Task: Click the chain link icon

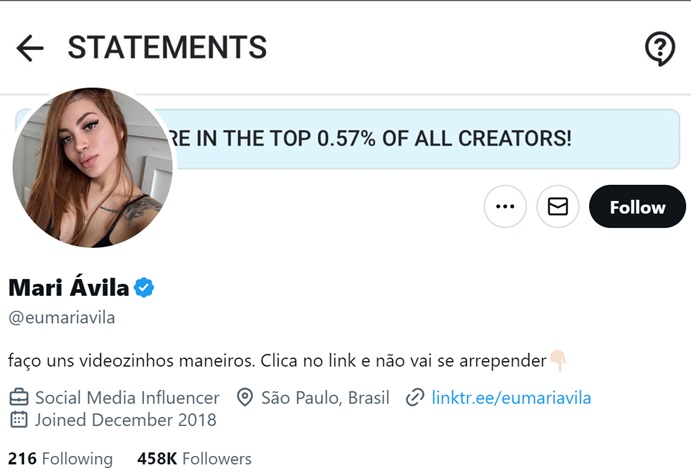Action: coord(415,398)
